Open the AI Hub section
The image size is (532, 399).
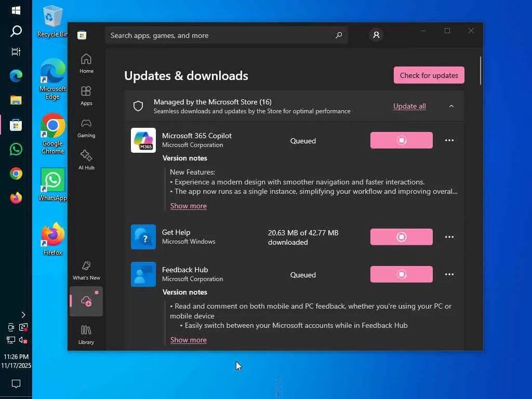point(86,160)
